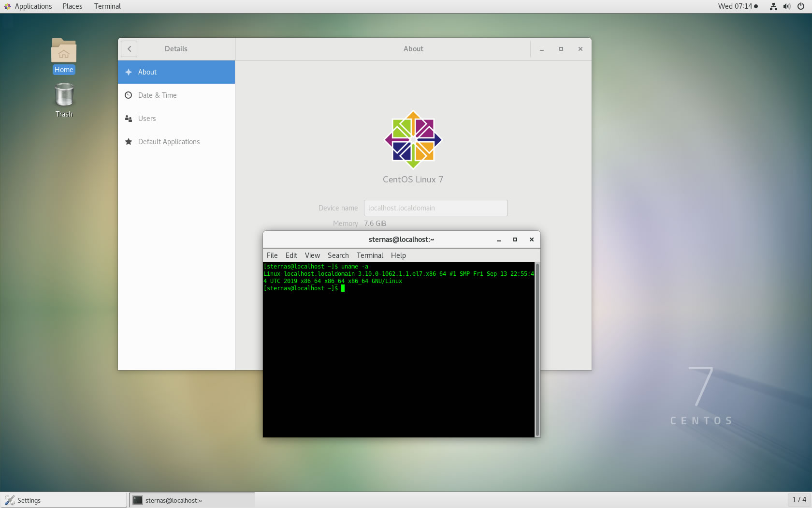Click the terminal vertical scrollbar
The image size is (812, 508).
pos(537,350)
